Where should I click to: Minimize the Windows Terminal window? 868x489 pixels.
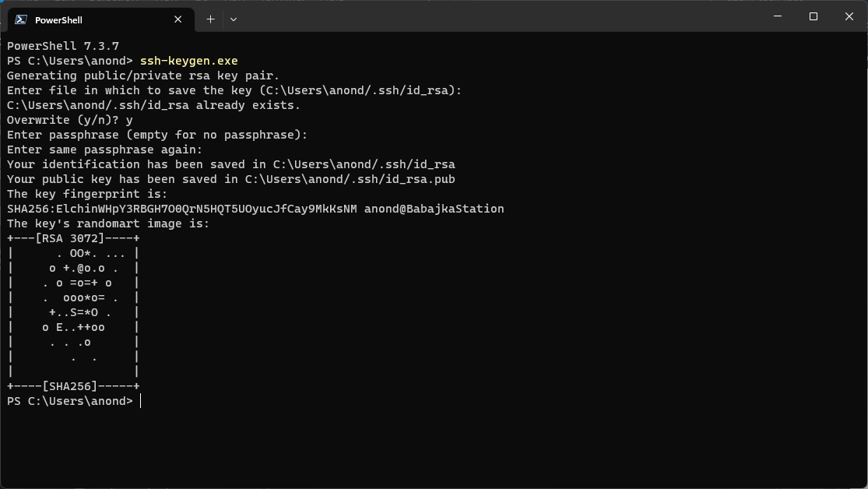point(776,16)
